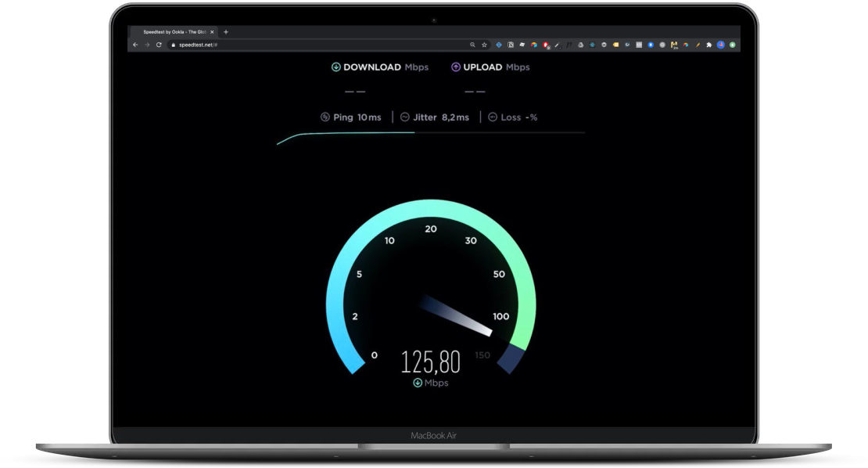
Task: Click the speedometer needle
Action: (x=457, y=316)
